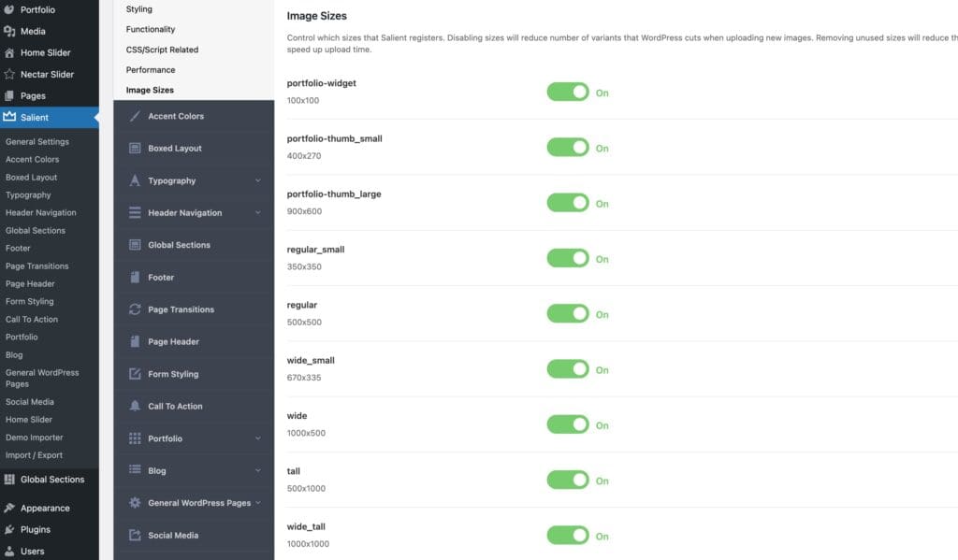Switch to the Performance tab
The image size is (958, 560).
pos(150,69)
